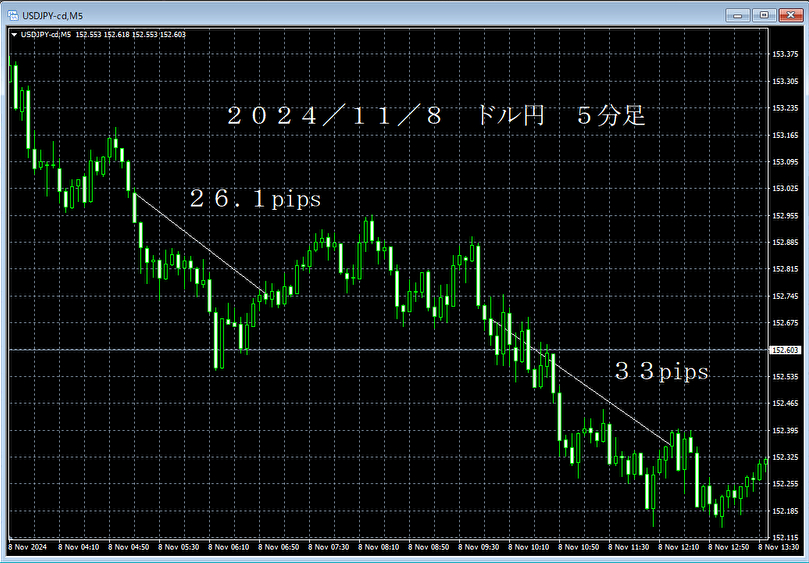Minimize the USDJPY-cd,M5 chart window
This screenshot has height=563, width=809.
737,15
